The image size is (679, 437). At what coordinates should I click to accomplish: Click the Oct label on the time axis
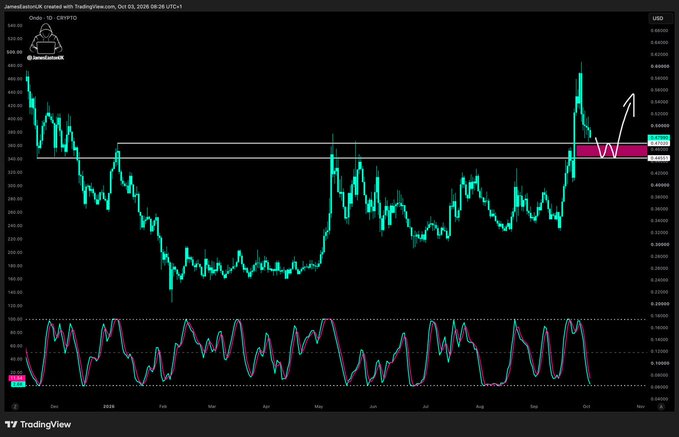tap(586, 407)
